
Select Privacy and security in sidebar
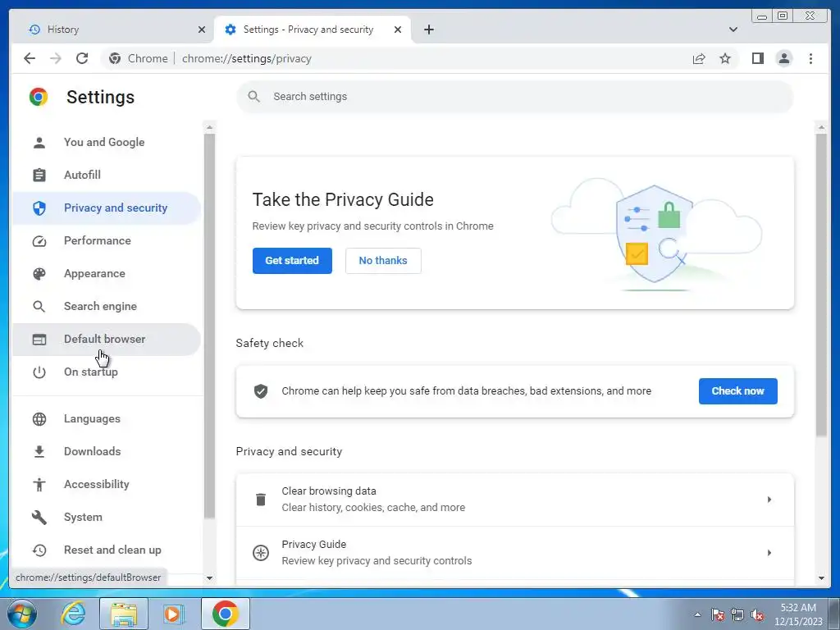107,208
